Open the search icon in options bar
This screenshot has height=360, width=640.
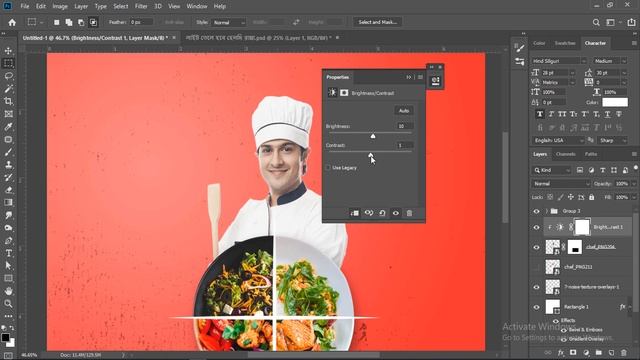click(596, 22)
